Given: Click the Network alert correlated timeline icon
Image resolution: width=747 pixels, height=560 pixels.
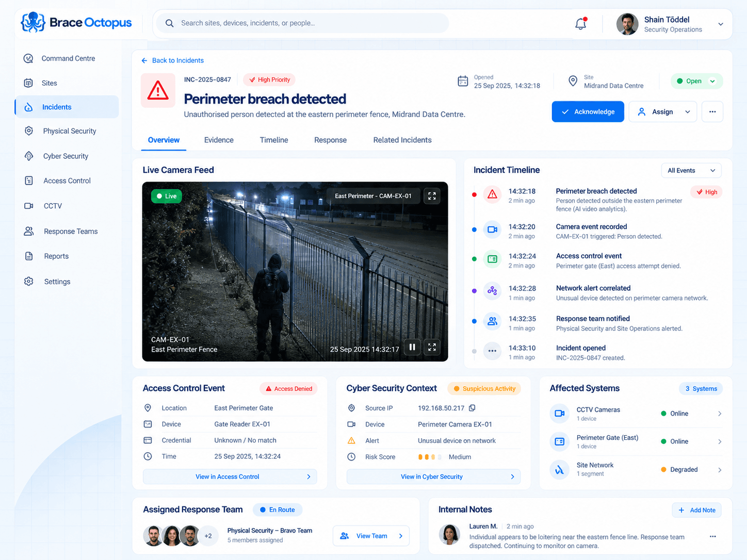Looking at the screenshot, I should point(492,291).
